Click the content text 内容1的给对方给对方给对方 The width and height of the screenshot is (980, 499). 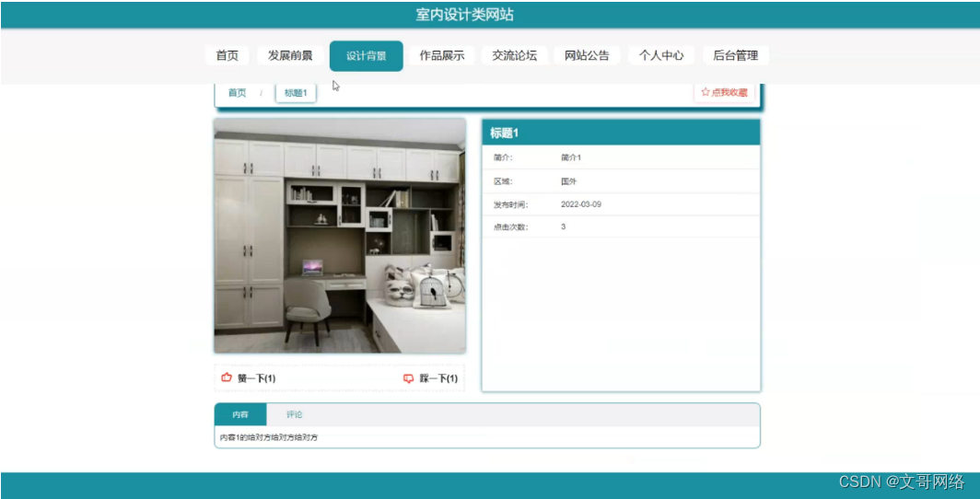pyautogui.click(x=269, y=438)
